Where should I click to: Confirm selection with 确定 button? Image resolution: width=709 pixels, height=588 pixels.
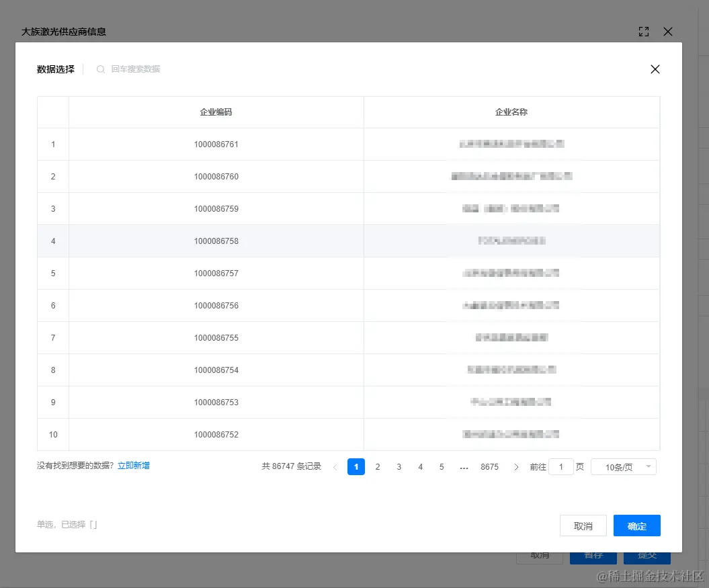[x=636, y=526]
